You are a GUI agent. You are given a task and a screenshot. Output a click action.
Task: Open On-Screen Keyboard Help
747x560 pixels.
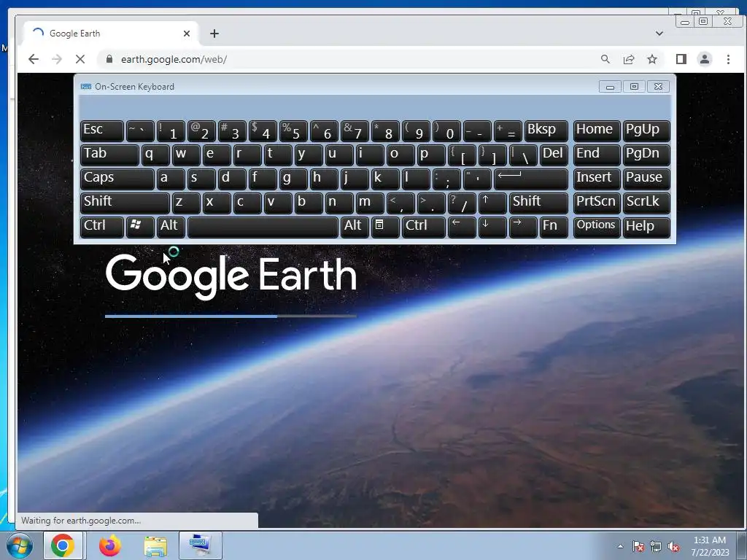pyautogui.click(x=646, y=227)
